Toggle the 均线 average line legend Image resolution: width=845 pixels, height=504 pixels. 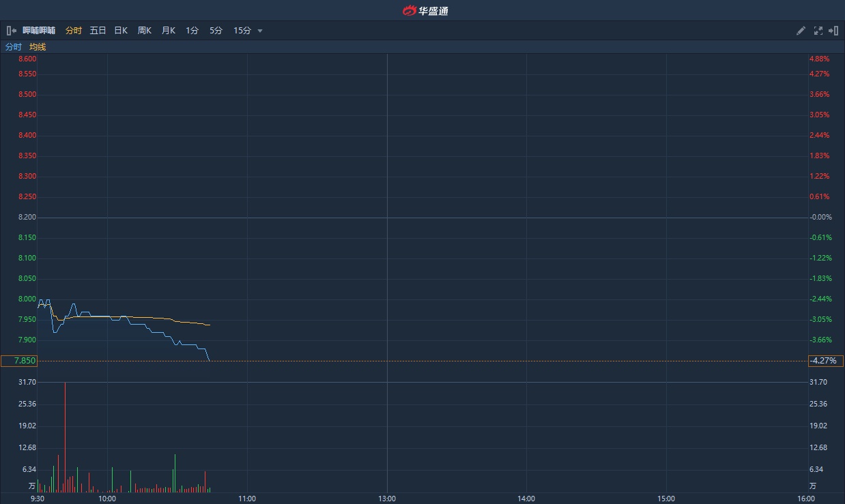click(x=38, y=47)
